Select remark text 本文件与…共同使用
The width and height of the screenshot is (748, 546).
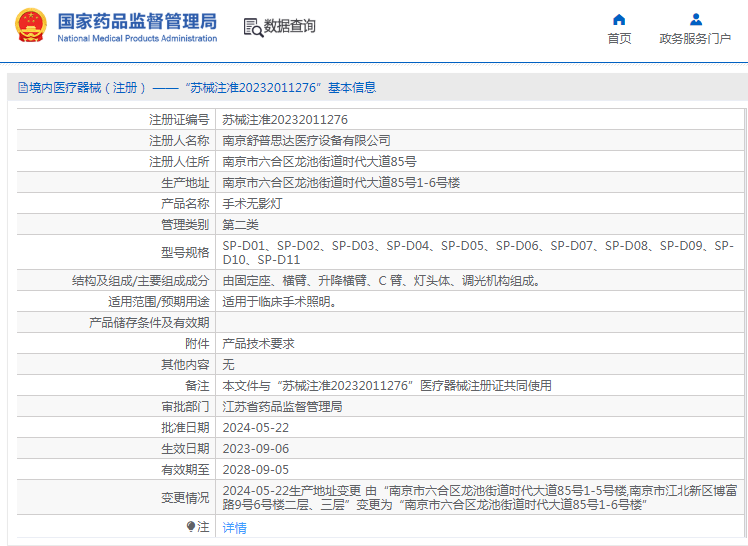pyautogui.click(x=387, y=386)
